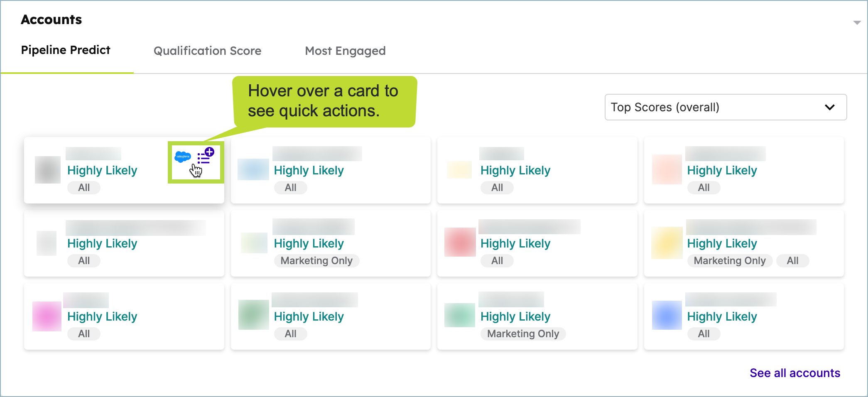Image resolution: width=868 pixels, height=397 pixels.
Task: Expand the Top Scores filter chevron
Action: (x=830, y=107)
